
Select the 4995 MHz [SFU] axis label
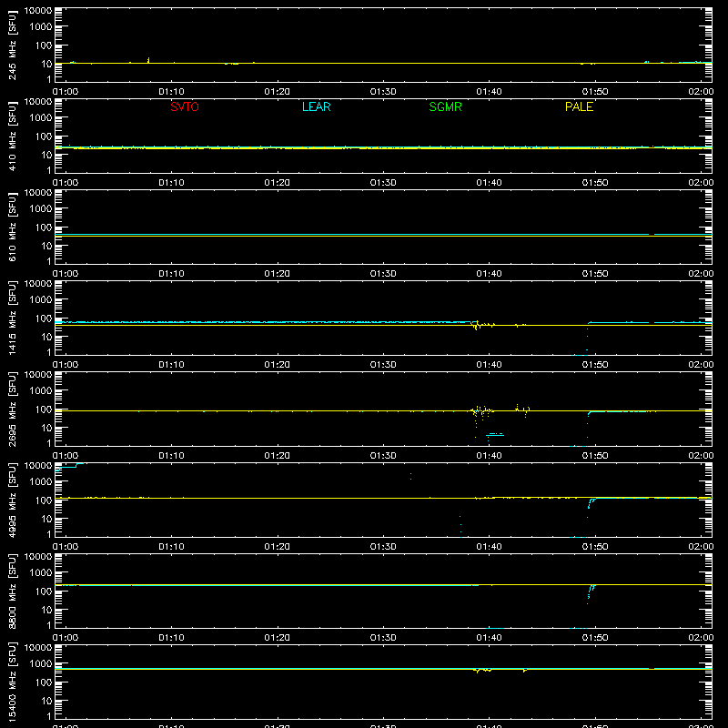tap(12, 500)
